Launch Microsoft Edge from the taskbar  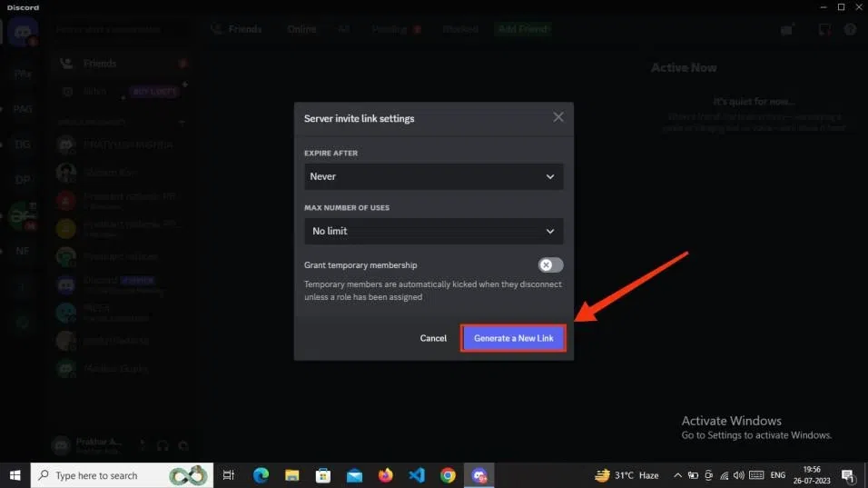click(x=261, y=475)
